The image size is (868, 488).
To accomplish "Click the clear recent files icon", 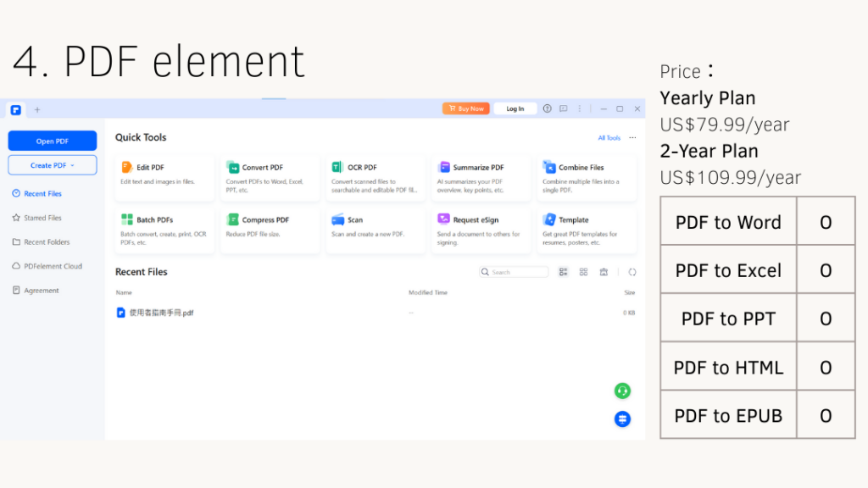I will tap(604, 272).
